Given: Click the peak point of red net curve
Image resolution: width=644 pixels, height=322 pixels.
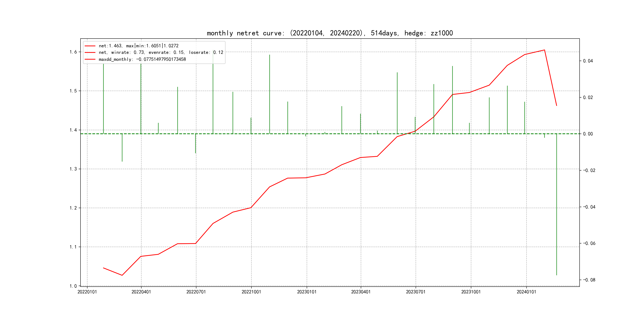Looking at the screenshot, I should point(544,50).
